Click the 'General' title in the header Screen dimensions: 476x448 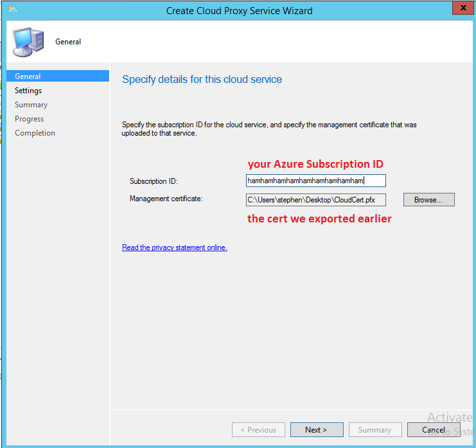68,42
